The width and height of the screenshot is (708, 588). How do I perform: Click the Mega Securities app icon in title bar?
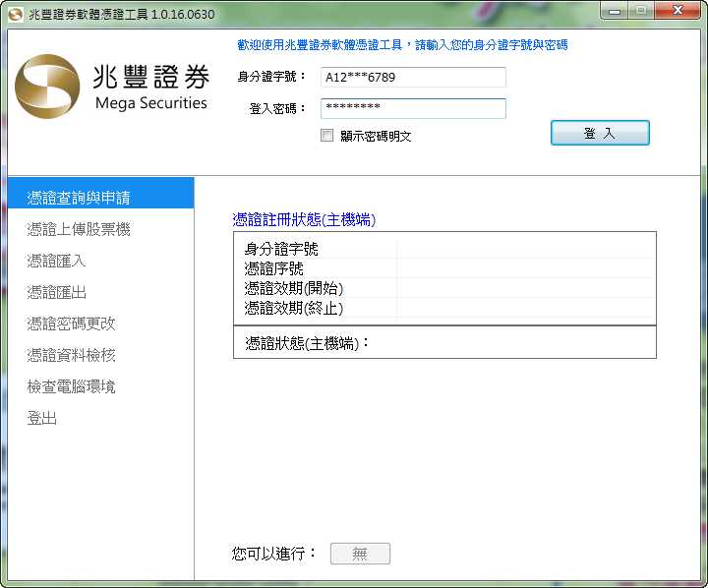(16, 14)
